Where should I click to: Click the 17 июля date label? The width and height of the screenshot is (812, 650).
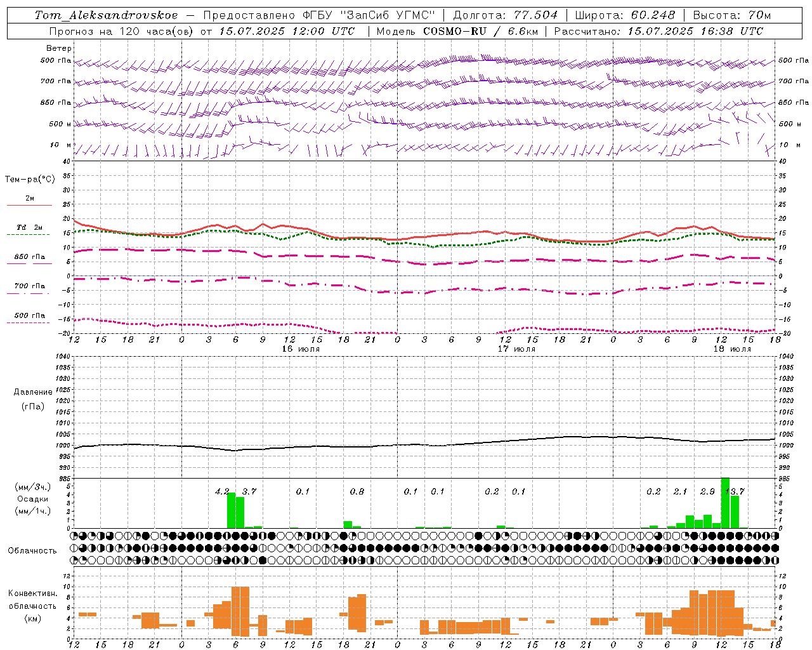516,349
